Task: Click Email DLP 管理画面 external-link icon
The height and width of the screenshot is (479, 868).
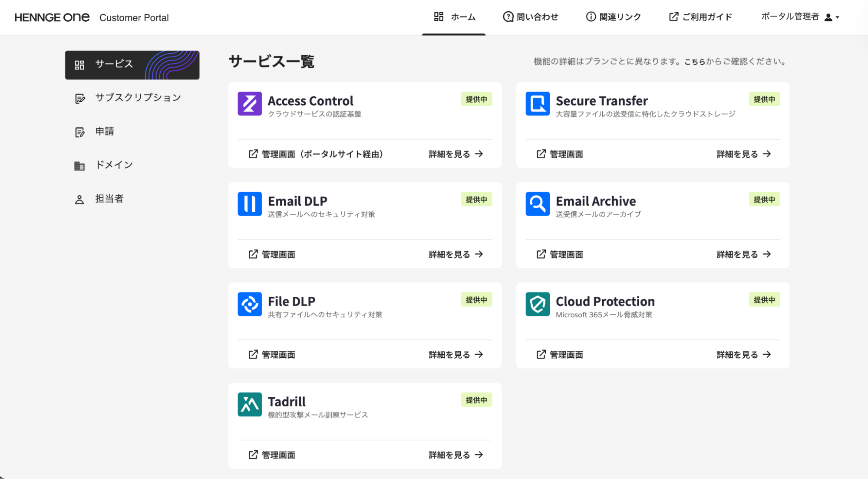Action: pyautogui.click(x=253, y=254)
